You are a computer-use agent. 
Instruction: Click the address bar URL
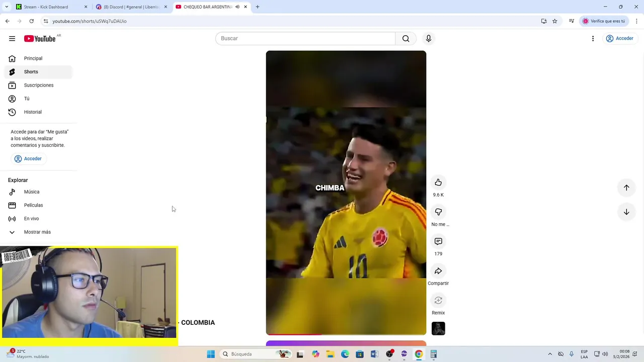[90, 21]
